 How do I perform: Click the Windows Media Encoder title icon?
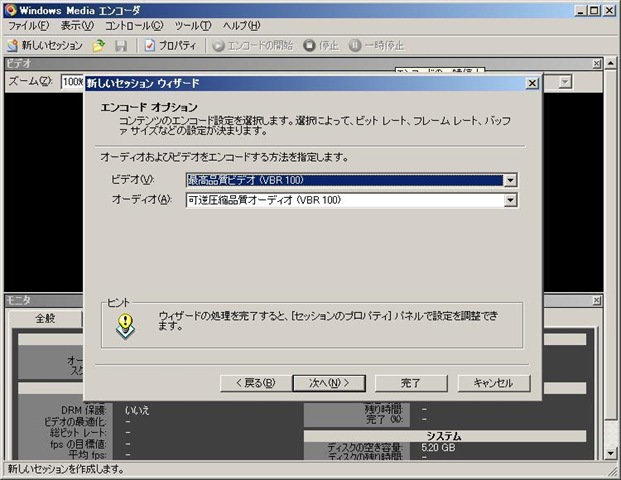[x=11, y=10]
